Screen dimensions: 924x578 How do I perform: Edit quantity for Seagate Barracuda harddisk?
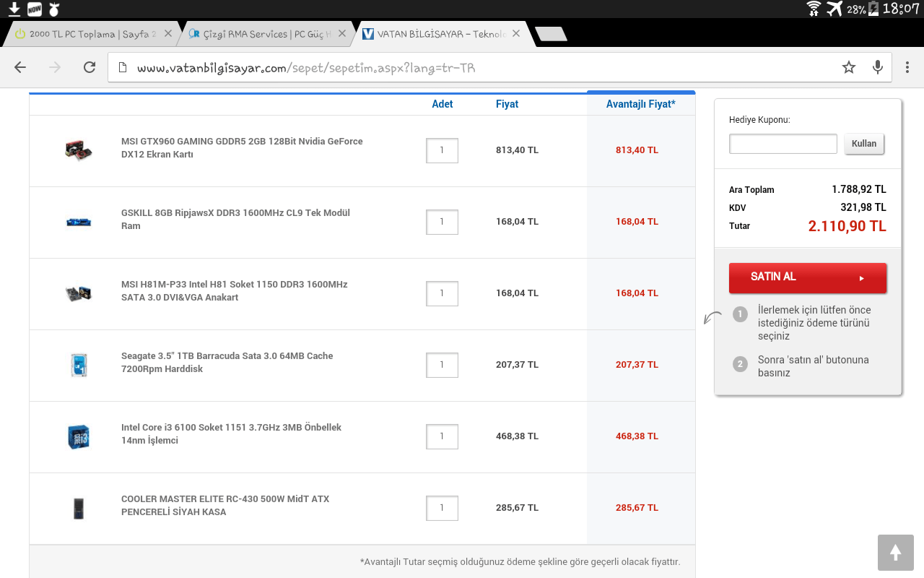pyautogui.click(x=442, y=365)
